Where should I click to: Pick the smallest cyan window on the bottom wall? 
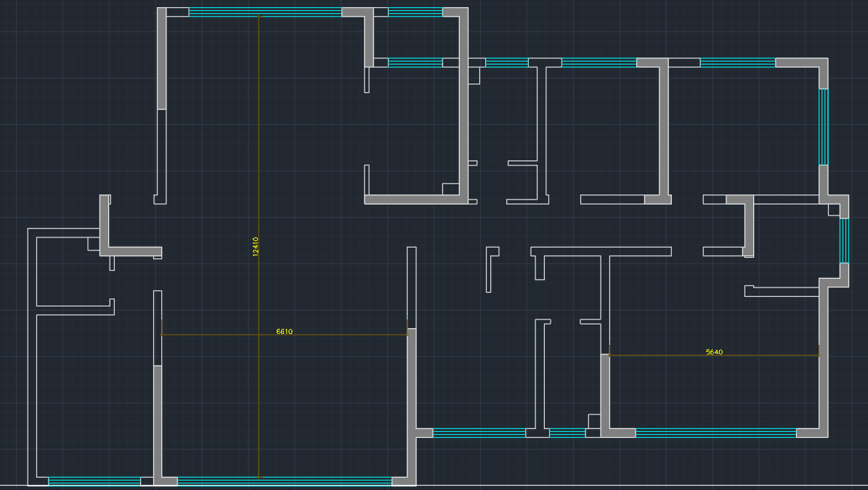point(567,433)
